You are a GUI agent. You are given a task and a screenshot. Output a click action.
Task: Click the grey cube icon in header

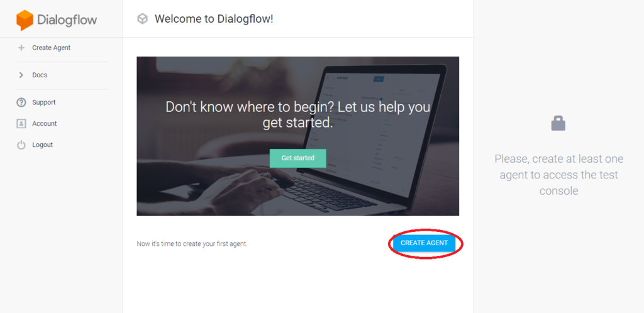point(142,19)
